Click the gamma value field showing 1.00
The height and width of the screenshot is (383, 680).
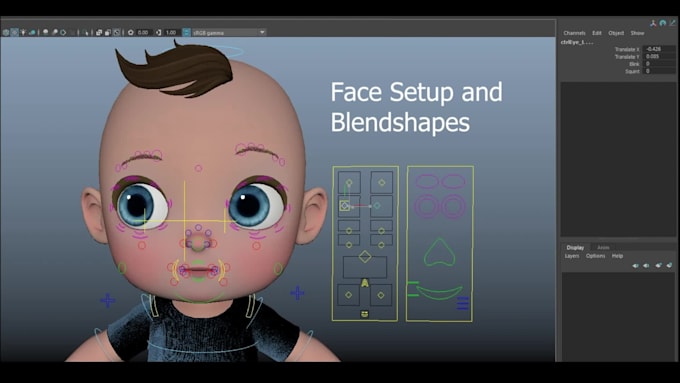[172, 33]
